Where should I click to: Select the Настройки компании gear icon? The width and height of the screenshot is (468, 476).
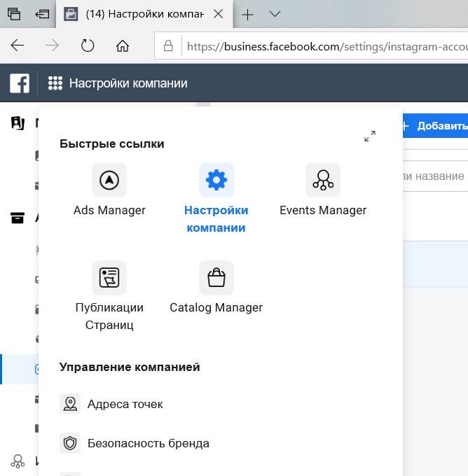pos(216,180)
